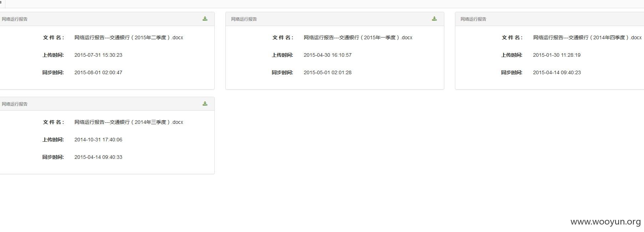This screenshot has width=644, height=232.
Task: Click 上传时间 label in 2014年三季度 card
Action: (x=53, y=140)
